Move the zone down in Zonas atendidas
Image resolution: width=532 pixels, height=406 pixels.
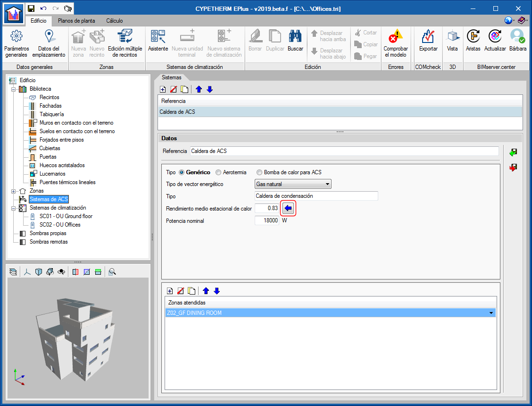click(x=217, y=291)
